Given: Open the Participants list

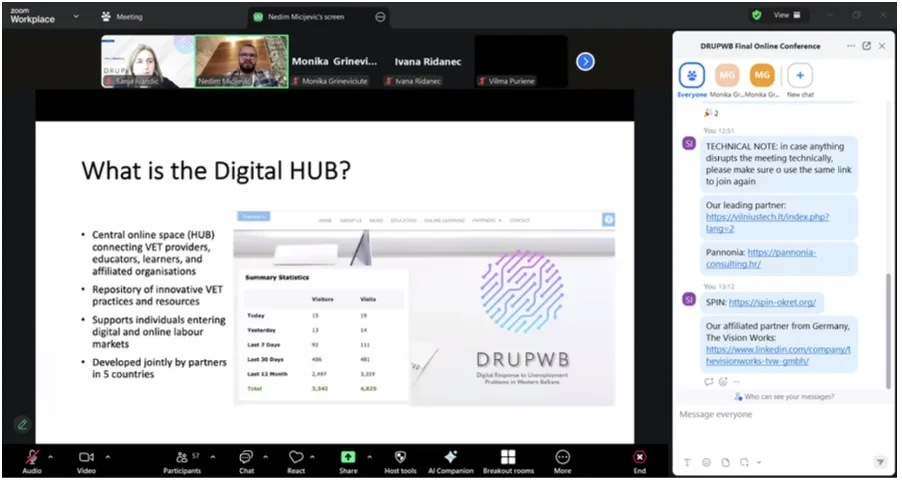Looking at the screenshot, I should (x=182, y=458).
